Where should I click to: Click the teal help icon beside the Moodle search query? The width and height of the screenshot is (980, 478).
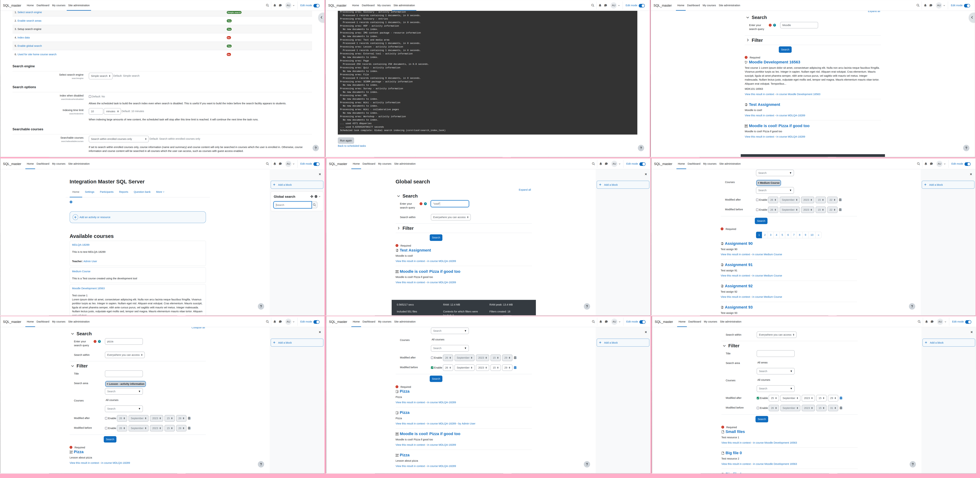pyautogui.click(x=775, y=25)
